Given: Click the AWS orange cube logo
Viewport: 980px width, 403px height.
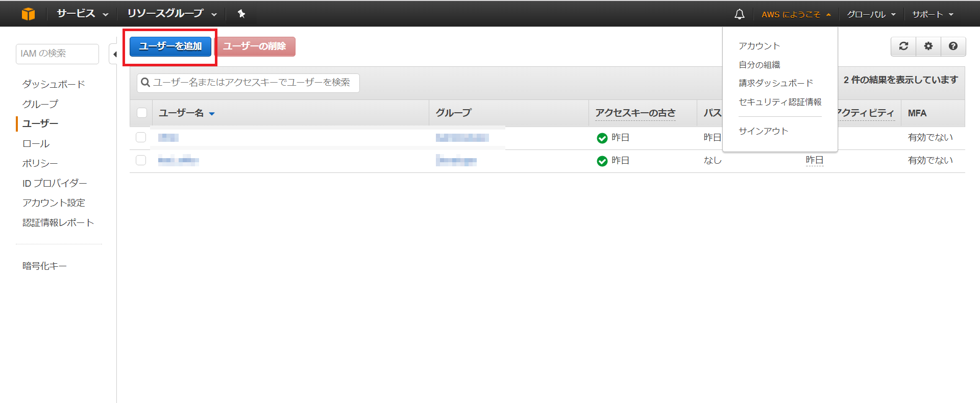Looking at the screenshot, I should (x=29, y=14).
